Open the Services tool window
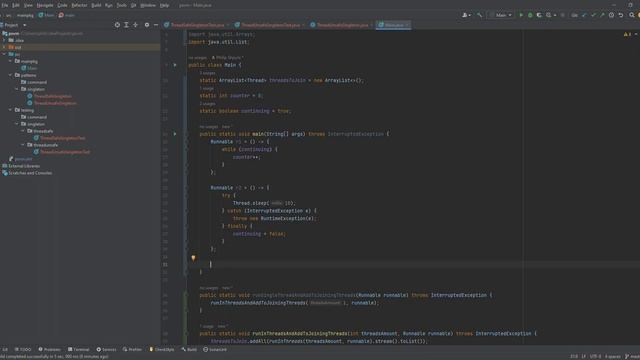The width and height of the screenshot is (640, 360). [x=106, y=349]
